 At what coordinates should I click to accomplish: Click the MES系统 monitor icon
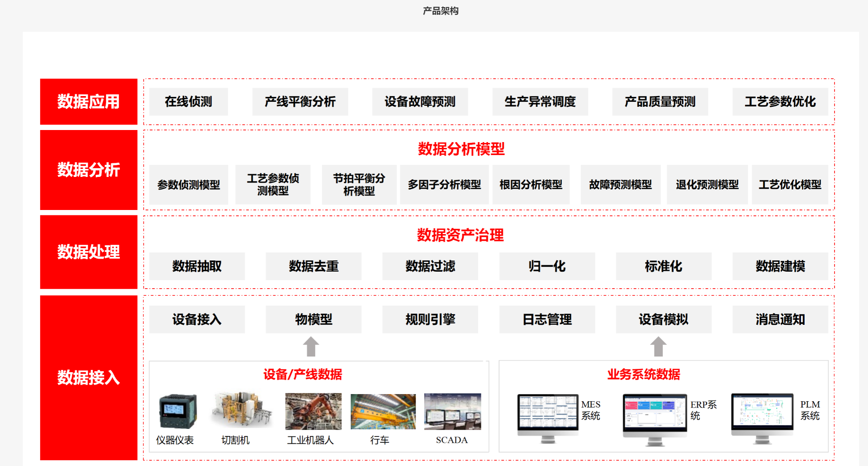(x=548, y=417)
